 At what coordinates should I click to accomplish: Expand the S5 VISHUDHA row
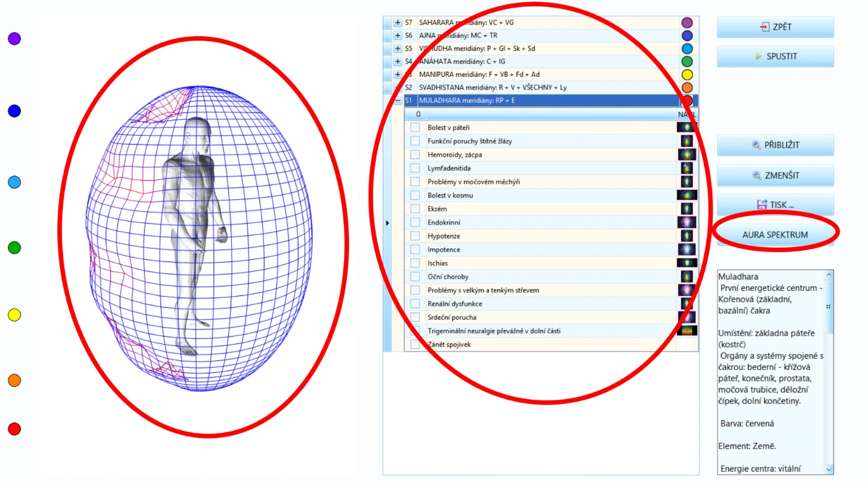point(398,48)
